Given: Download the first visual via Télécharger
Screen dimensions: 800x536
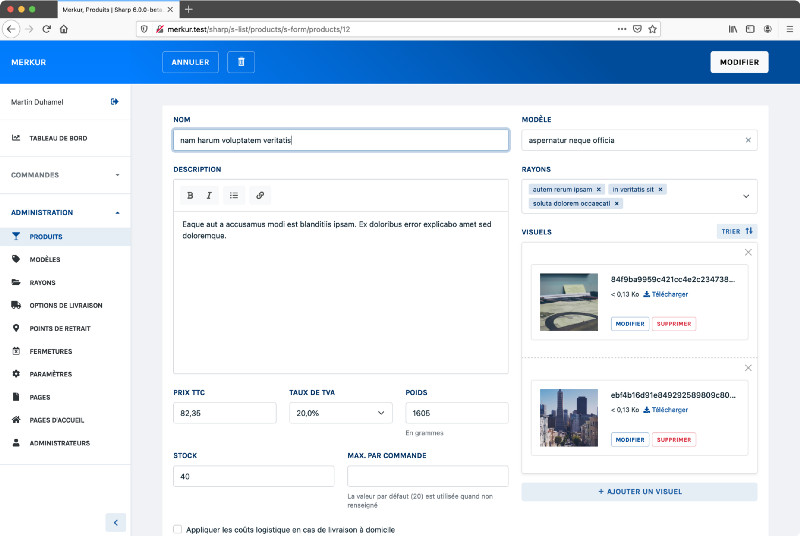Looking at the screenshot, I should (x=665, y=294).
